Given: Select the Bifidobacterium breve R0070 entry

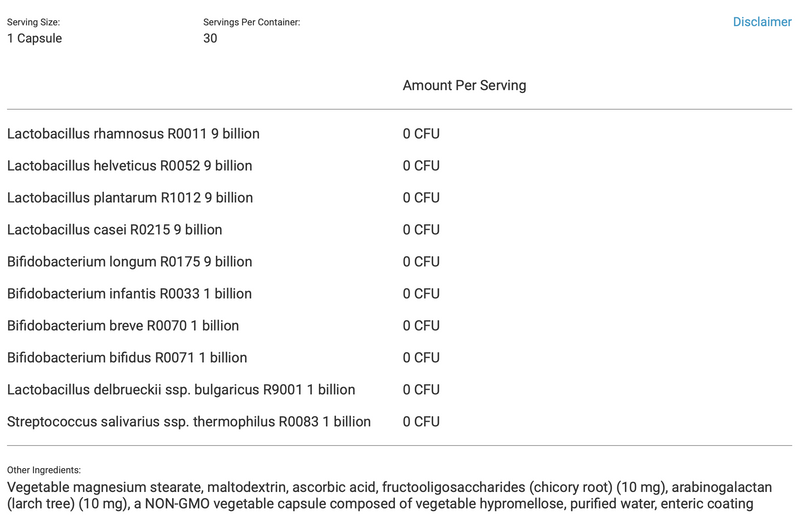Looking at the screenshot, I should point(123,326).
